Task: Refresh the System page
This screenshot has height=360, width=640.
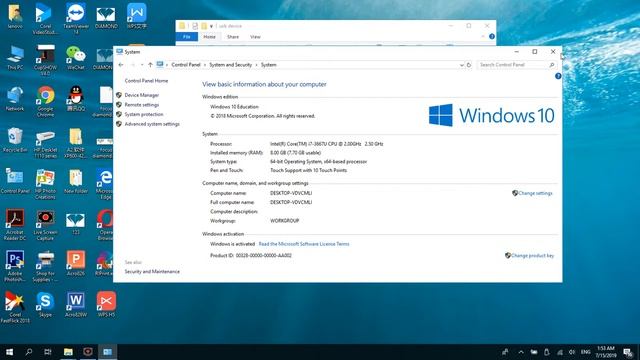Action: click(x=469, y=65)
